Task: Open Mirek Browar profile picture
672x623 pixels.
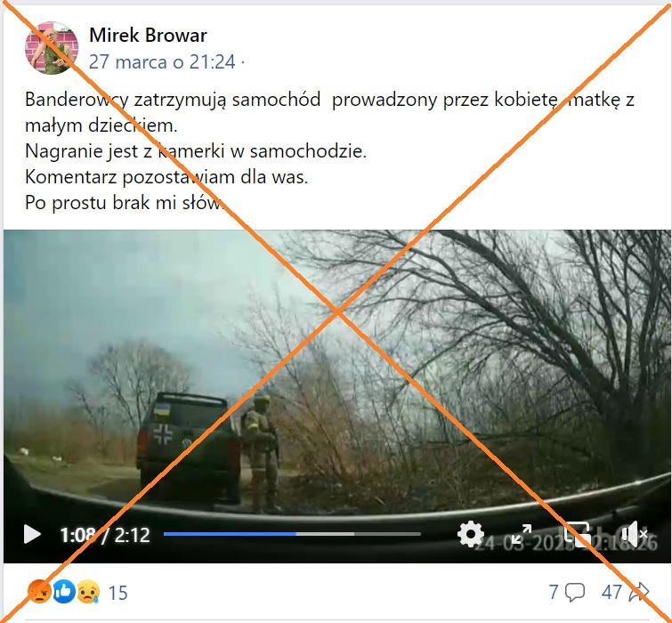Action: click(52, 48)
